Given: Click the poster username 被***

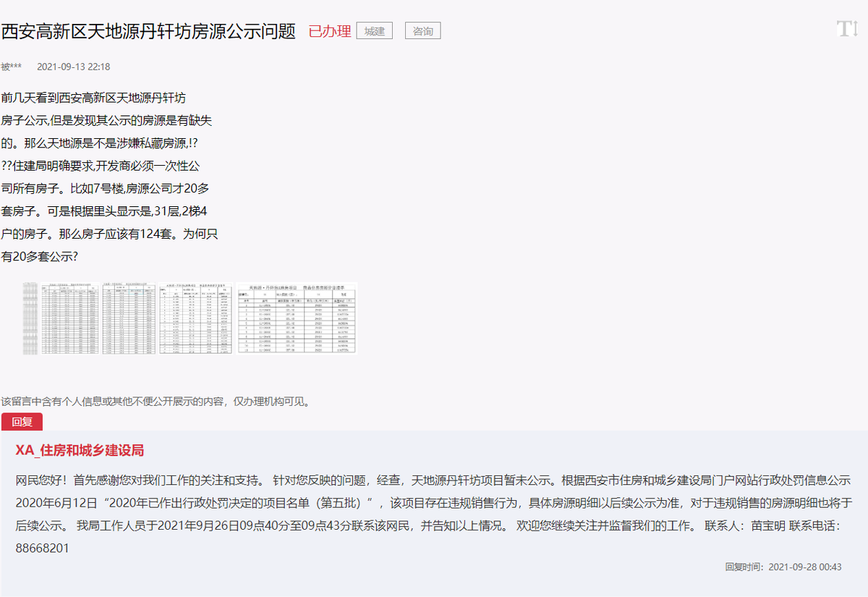Looking at the screenshot, I should tap(12, 67).
